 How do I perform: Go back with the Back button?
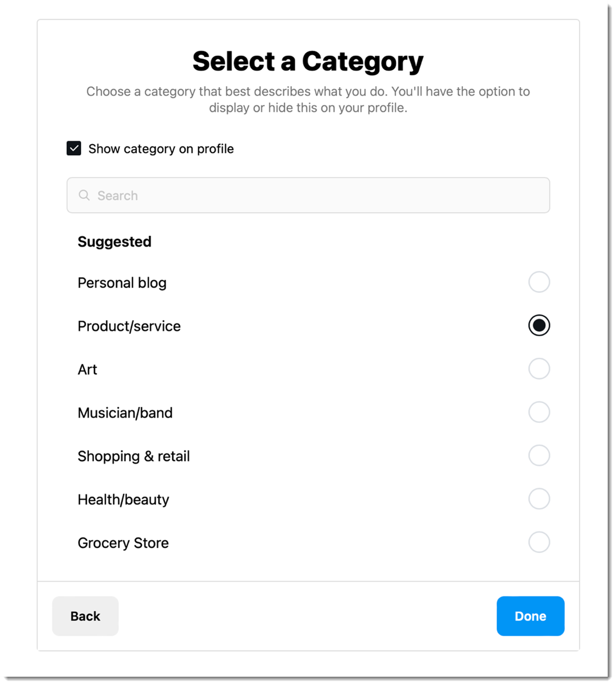(86, 616)
